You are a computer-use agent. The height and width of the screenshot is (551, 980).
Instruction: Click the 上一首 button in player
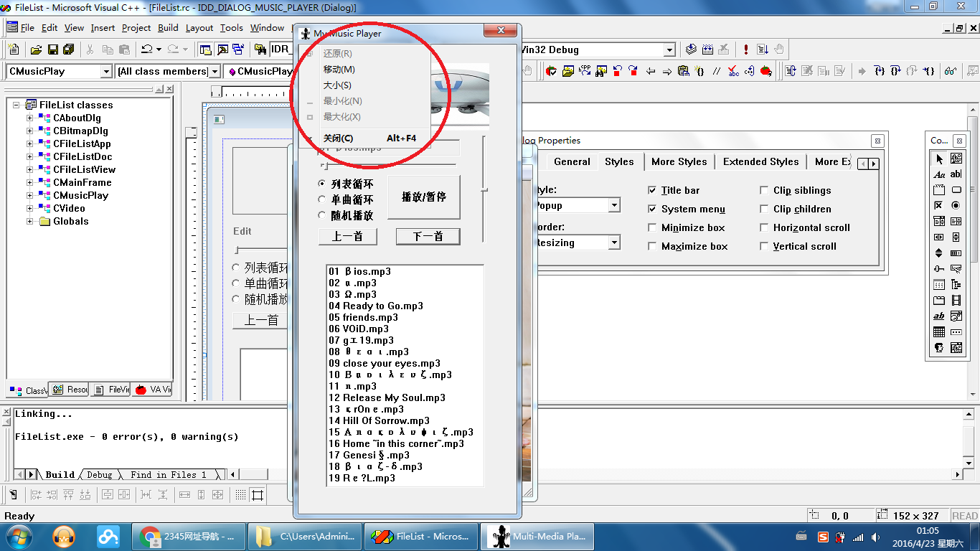click(347, 237)
